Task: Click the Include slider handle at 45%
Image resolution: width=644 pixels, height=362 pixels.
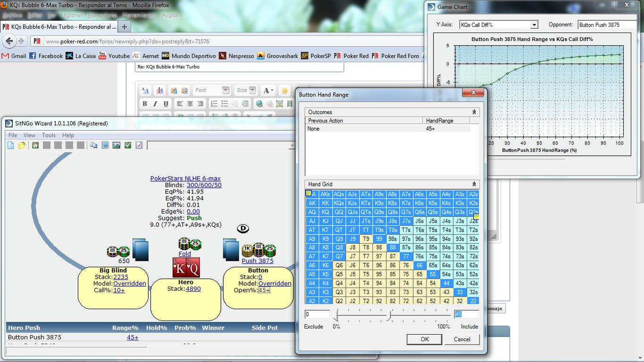Action: 390,315
